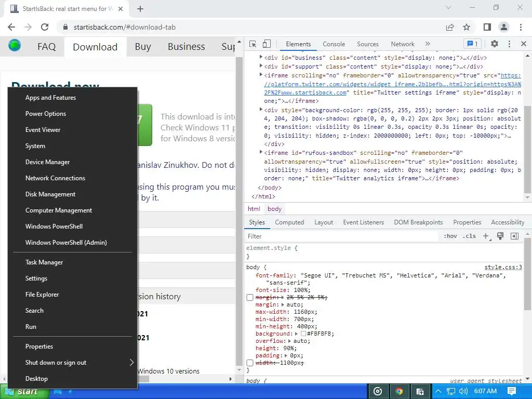Expand the div with background-color style node
Image resolution: width=532 pixels, height=399 pixels.
261,109
